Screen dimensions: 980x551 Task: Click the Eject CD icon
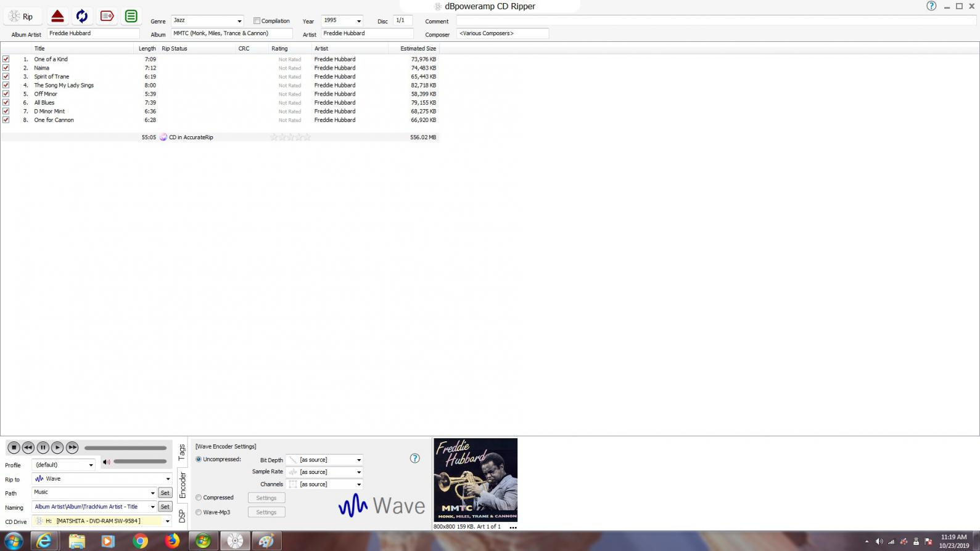click(57, 16)
